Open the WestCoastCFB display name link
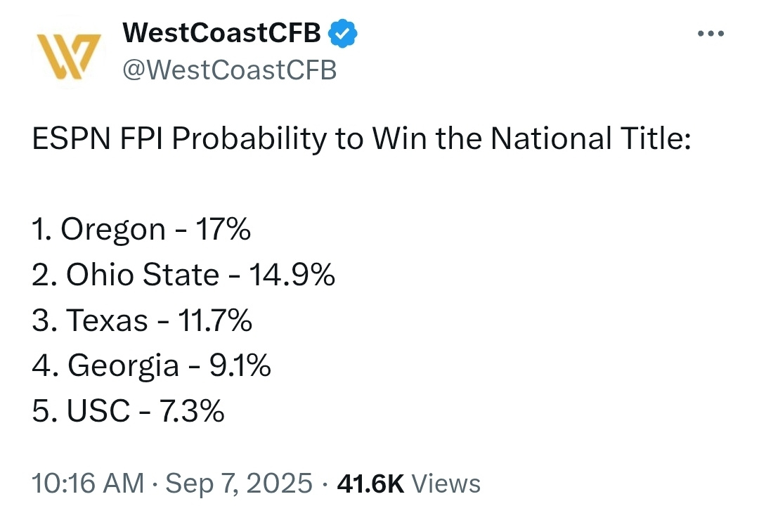Viewport: 759px width, 532px height. click(x=222, y=34)
